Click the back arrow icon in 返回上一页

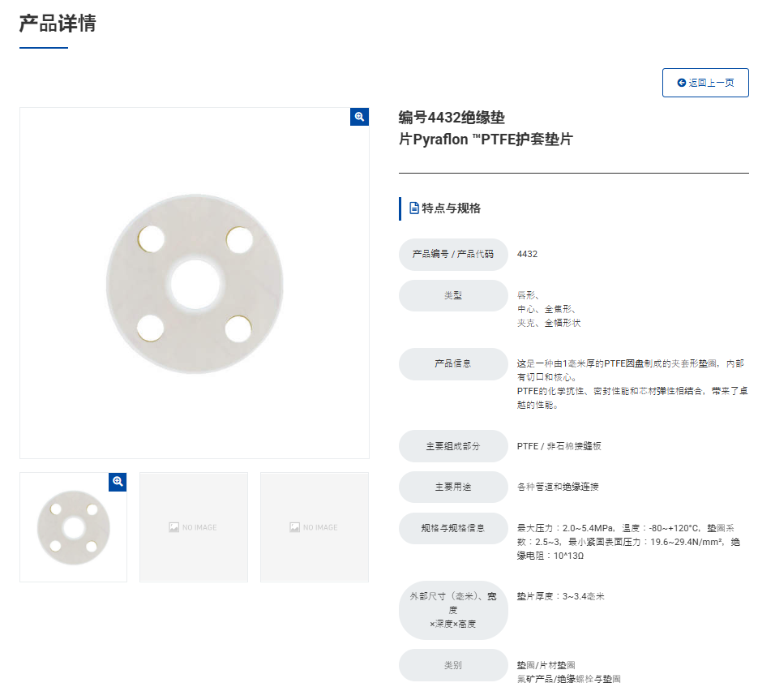[682, 83]
